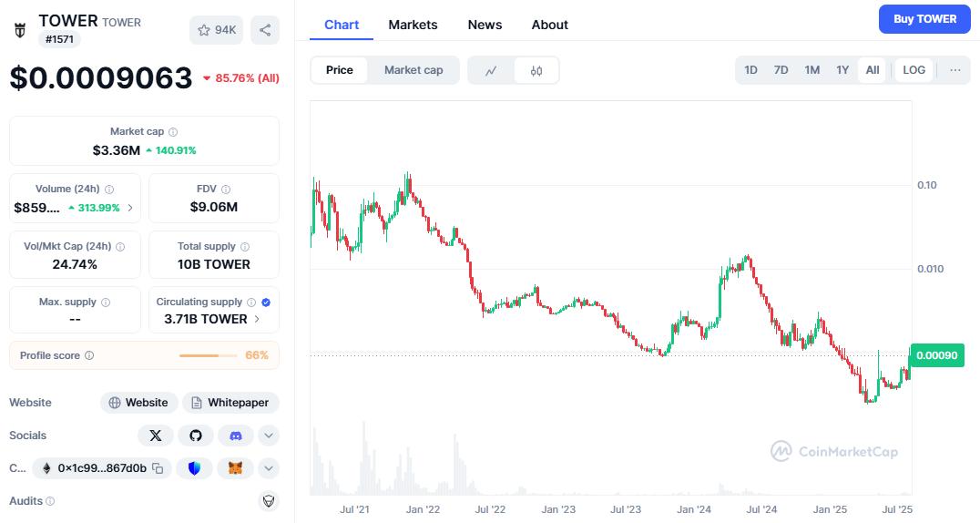Click the blue shield wallet icon
Image resolution: width=980 pixels, height=523 pixels.
[194, 468]
